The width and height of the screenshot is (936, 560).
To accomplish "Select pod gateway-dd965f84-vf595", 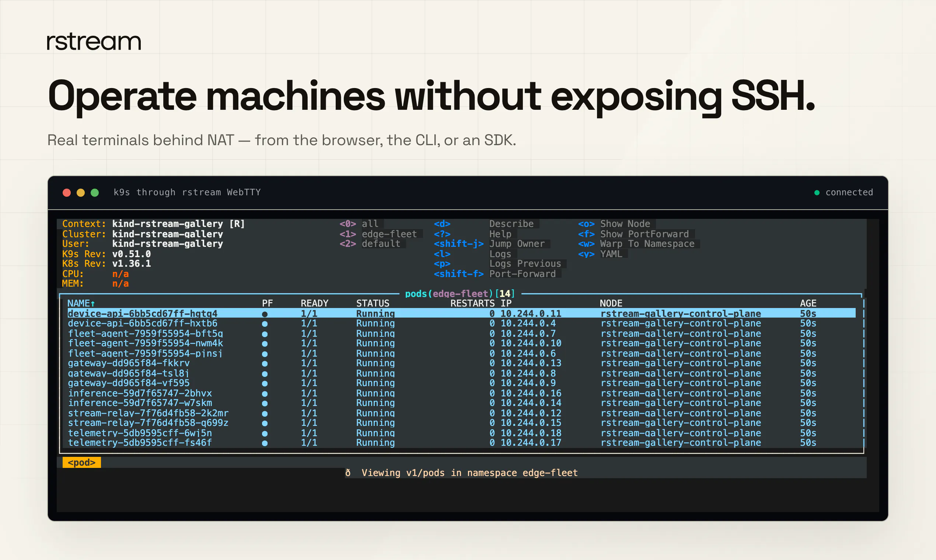I will (x=461, y=383).
